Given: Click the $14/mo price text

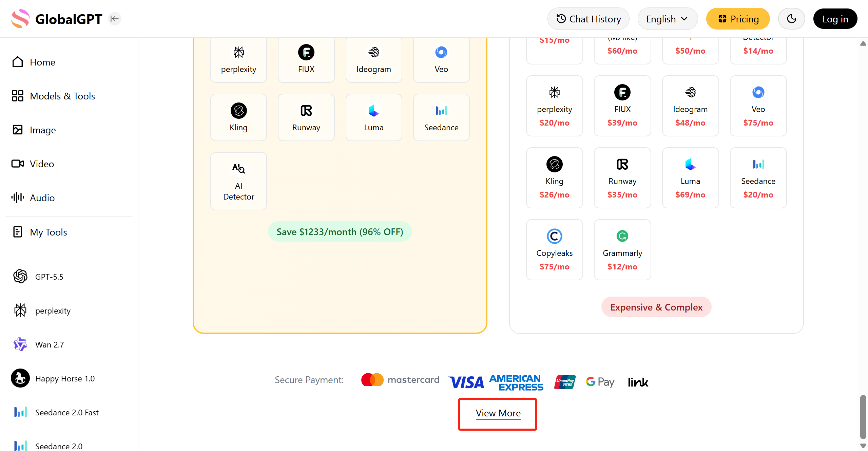Looking at the screenshot, I should click(758, 51).
